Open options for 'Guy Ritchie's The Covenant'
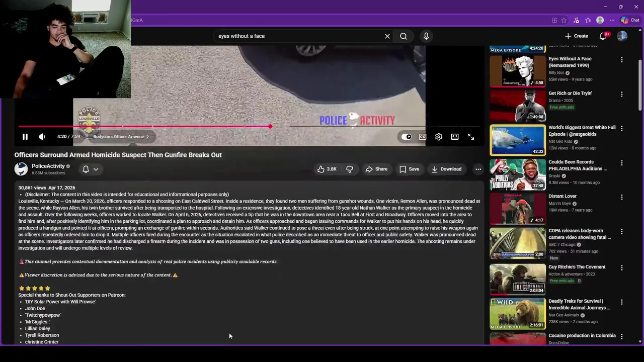Screen dimensions: 644x362 [622, 268]
